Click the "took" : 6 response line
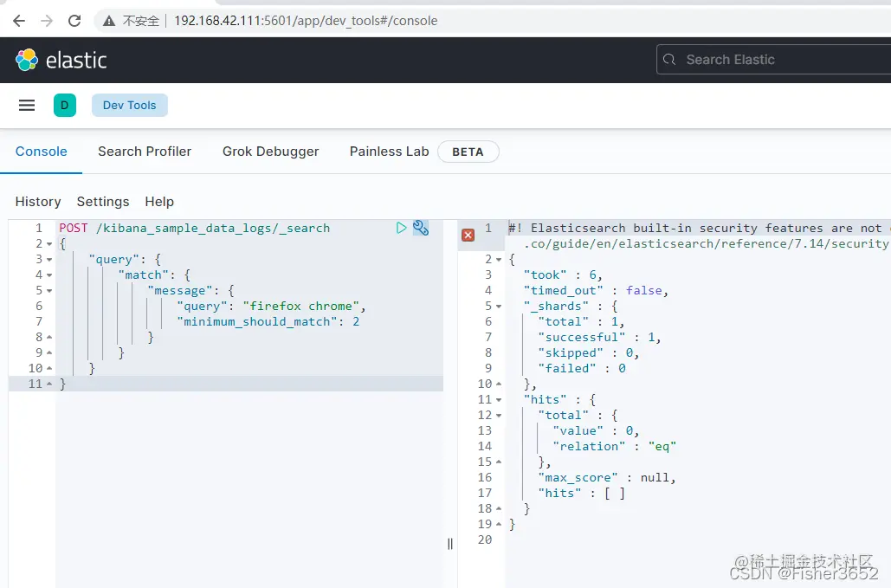This screenshot has height=588, width=891. (563, 275)
